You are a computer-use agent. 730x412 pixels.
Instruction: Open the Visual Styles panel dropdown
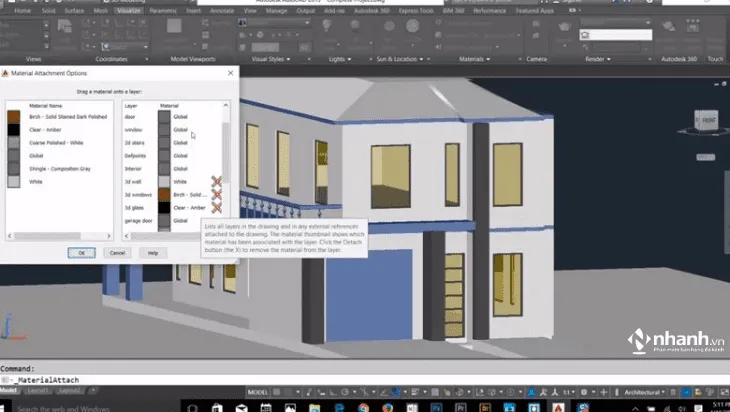(271, 59)
